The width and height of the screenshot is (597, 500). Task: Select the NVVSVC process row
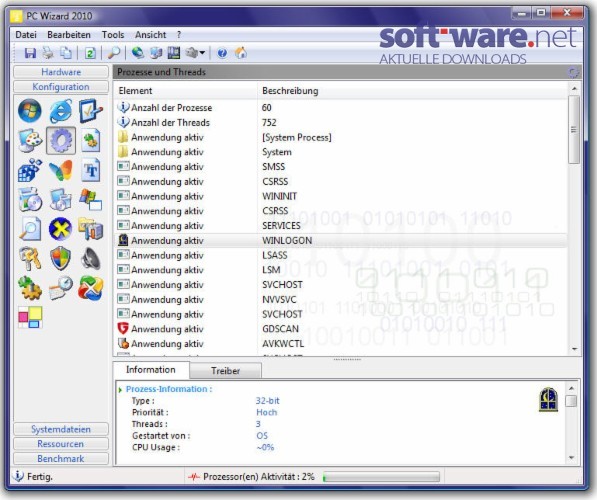(x=340, y=299)
